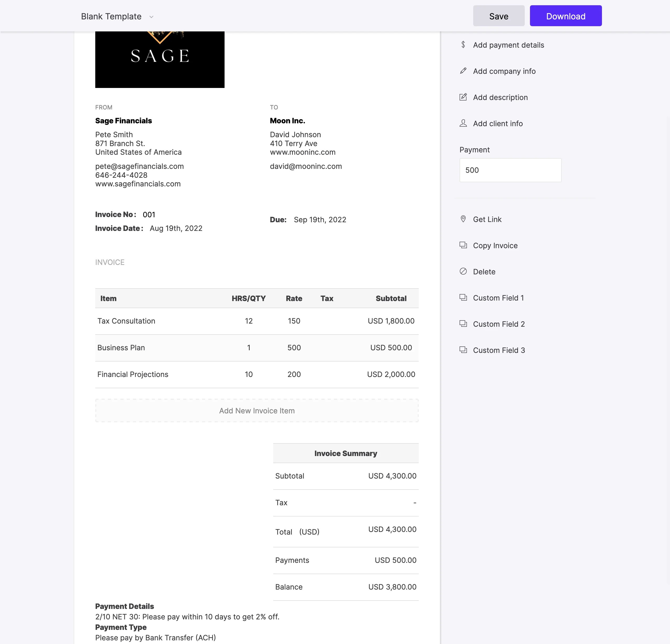Click the Custom Field 3 icon
This screenshot has width=670, height=644.
pos(463,350)
